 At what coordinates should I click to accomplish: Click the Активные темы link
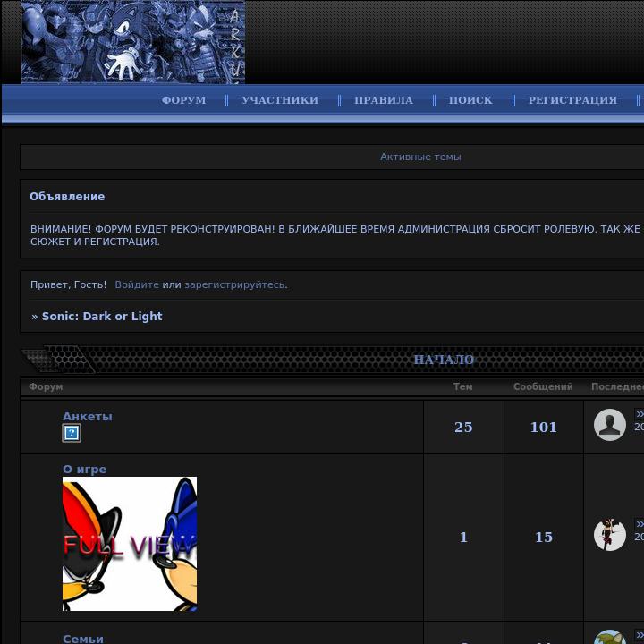point(420,157)
